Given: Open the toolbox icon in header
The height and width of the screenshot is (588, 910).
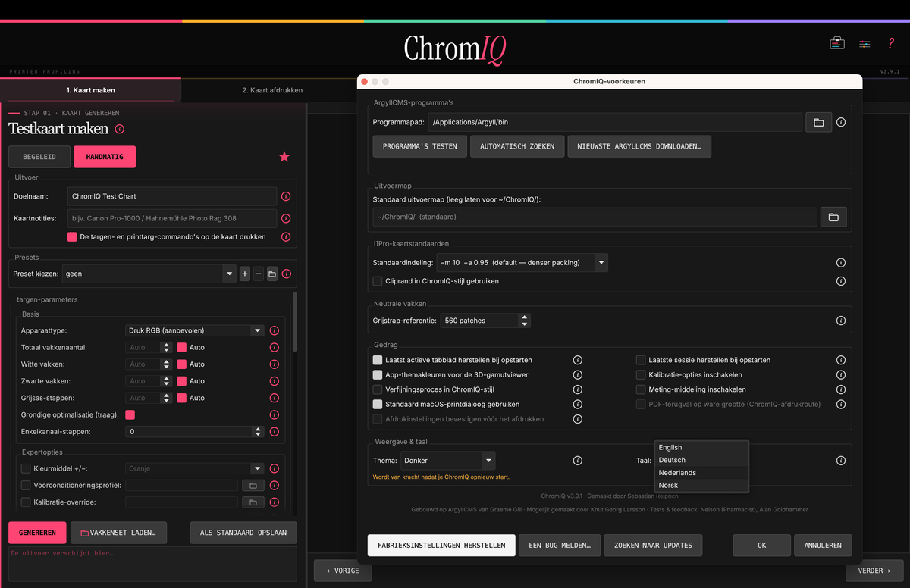Looking at the screenshot, I should point(836,43).
